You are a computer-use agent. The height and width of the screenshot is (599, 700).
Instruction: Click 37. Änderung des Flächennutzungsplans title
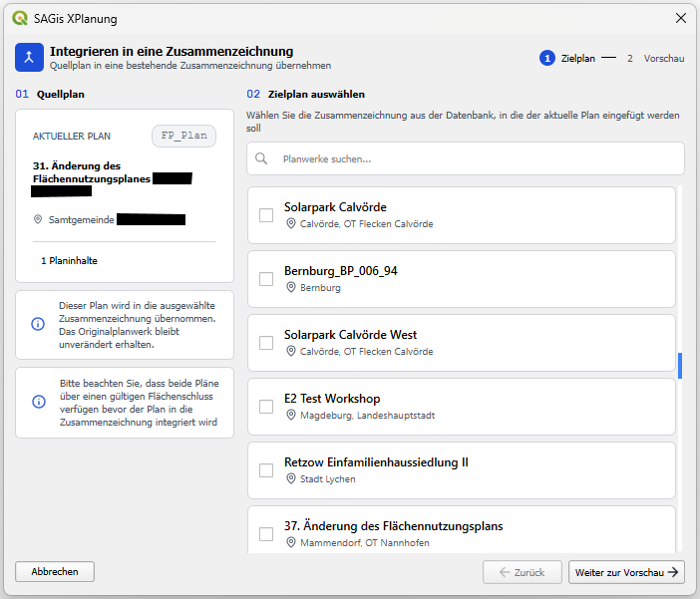click(393, 526)
